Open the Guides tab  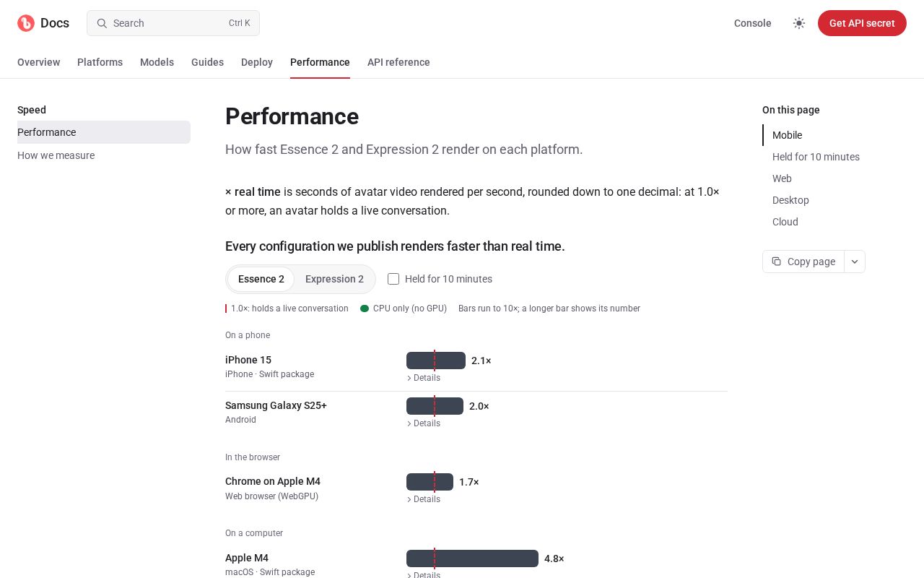(207, 62)
